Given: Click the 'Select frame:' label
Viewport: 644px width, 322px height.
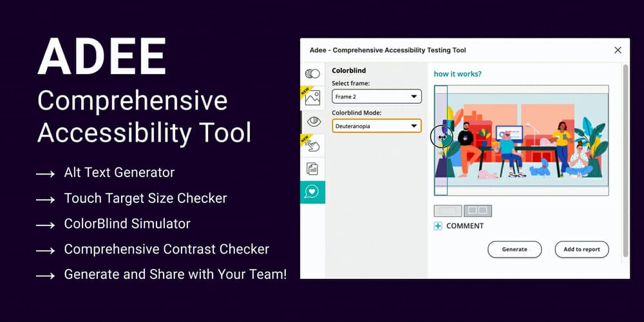Looking at the screenshot, I should pos(351,83).
